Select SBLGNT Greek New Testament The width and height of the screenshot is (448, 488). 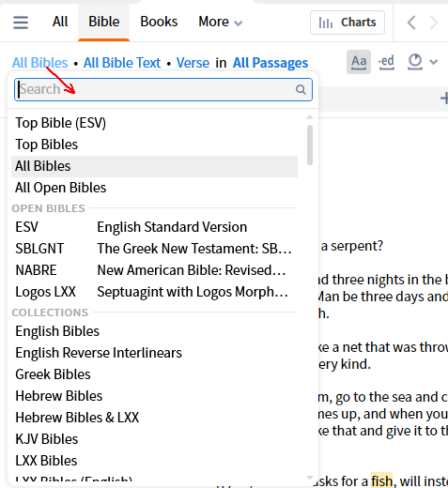coord(154,249)
